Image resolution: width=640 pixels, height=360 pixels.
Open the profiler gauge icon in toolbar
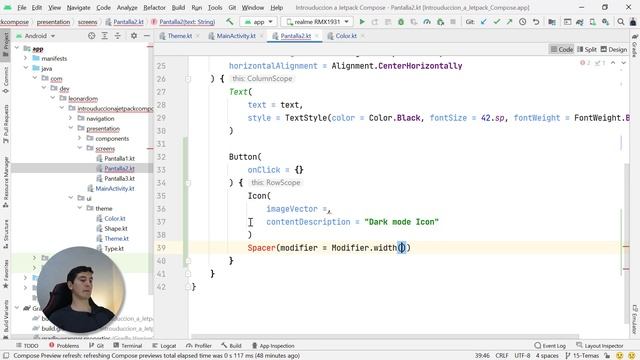pyautogui.click(x=427, y=22)
